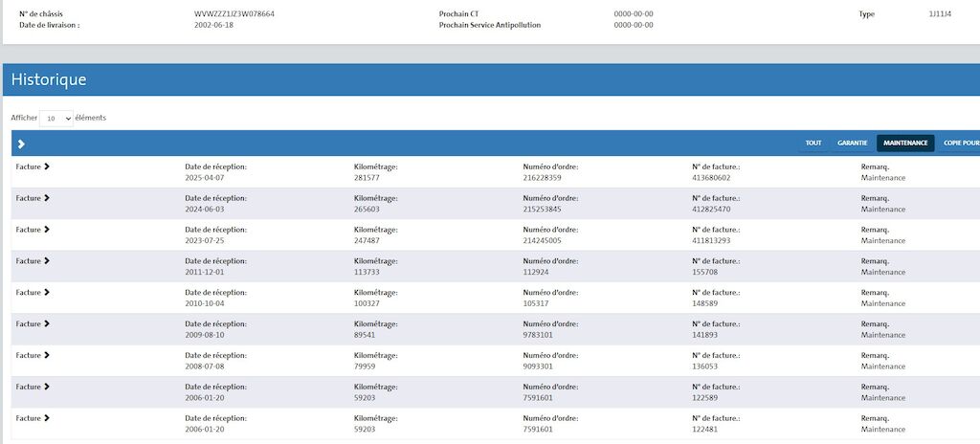Open the Facture entry with kilométrage 100327

pos(33,292)
